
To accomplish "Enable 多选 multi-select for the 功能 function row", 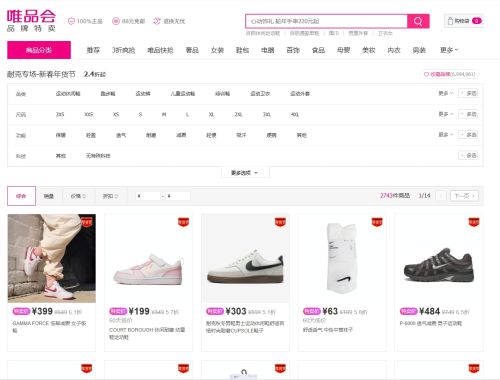I will [x=468, y=135].
